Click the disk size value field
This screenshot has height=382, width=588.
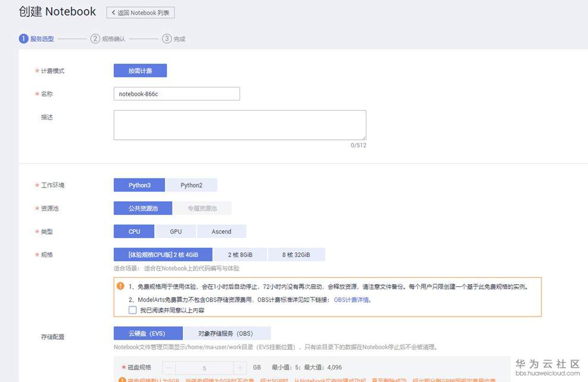point(204,368)
